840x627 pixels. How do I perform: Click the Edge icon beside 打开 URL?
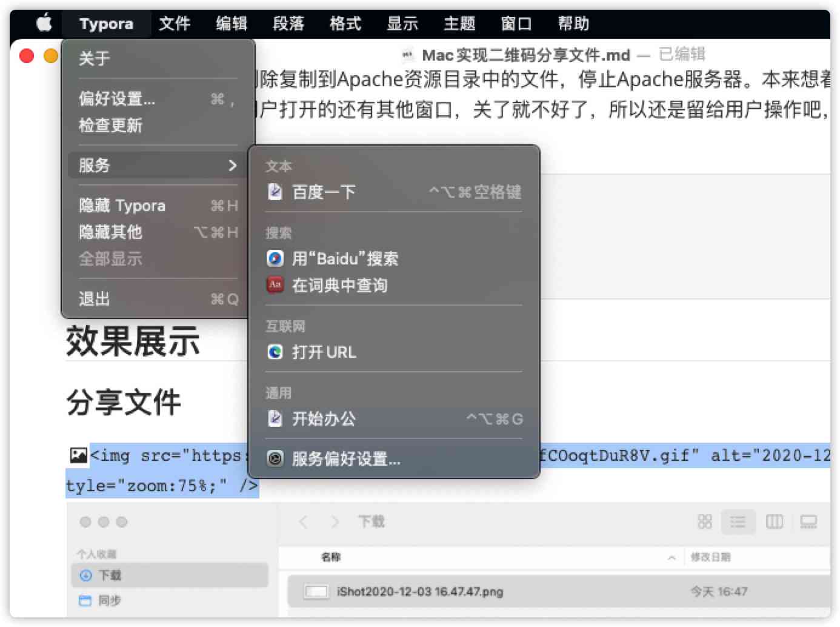(275, 352)
